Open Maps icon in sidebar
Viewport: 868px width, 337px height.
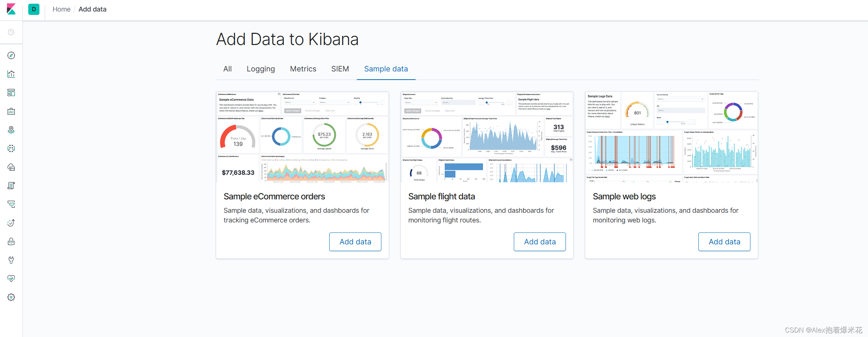tap(11, 130)
